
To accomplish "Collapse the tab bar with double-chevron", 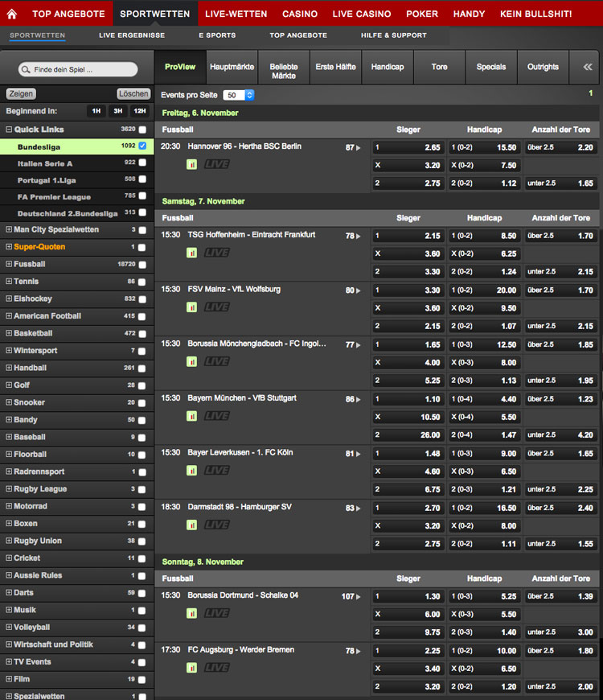I will point(588,67).
